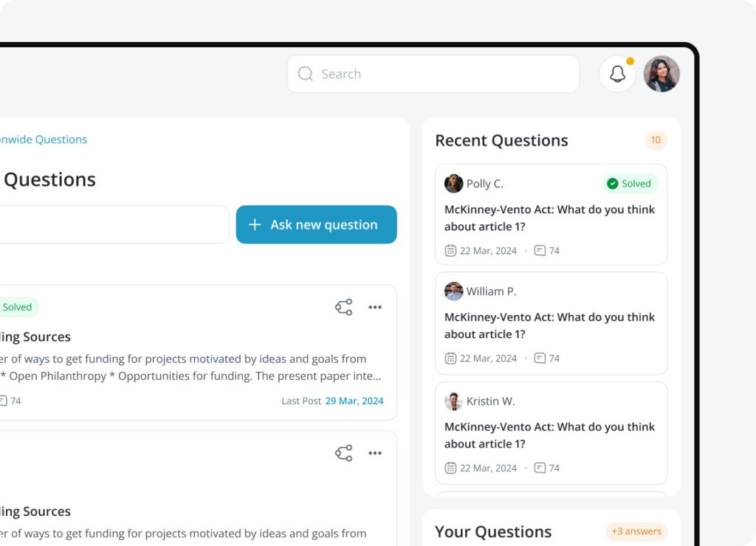The width and height of the screenshot is (756, 546).
Task: Switch to the Your Questions section
Action: coord(492,531)
